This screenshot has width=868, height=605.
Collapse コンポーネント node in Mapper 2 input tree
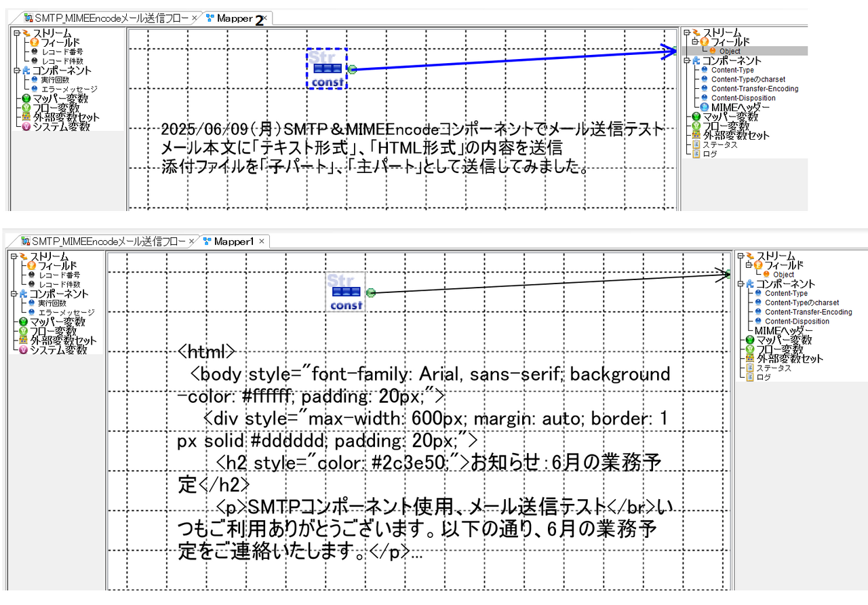point(17,70)
